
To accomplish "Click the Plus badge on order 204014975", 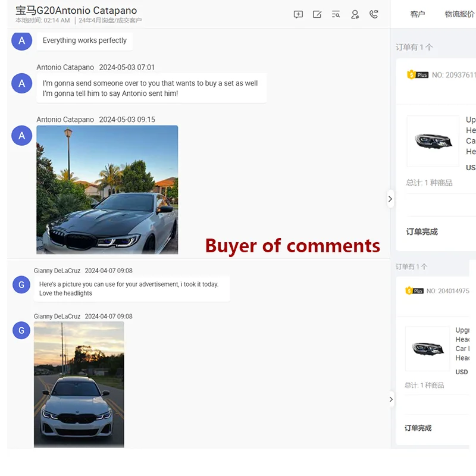I will point(414,291).
